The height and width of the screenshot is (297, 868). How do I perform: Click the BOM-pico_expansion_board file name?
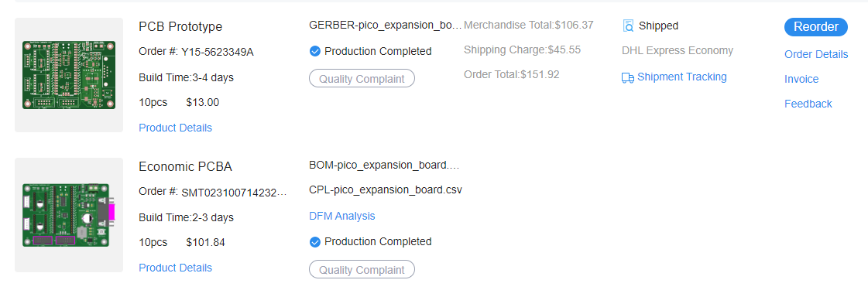[x=384, y=165]
